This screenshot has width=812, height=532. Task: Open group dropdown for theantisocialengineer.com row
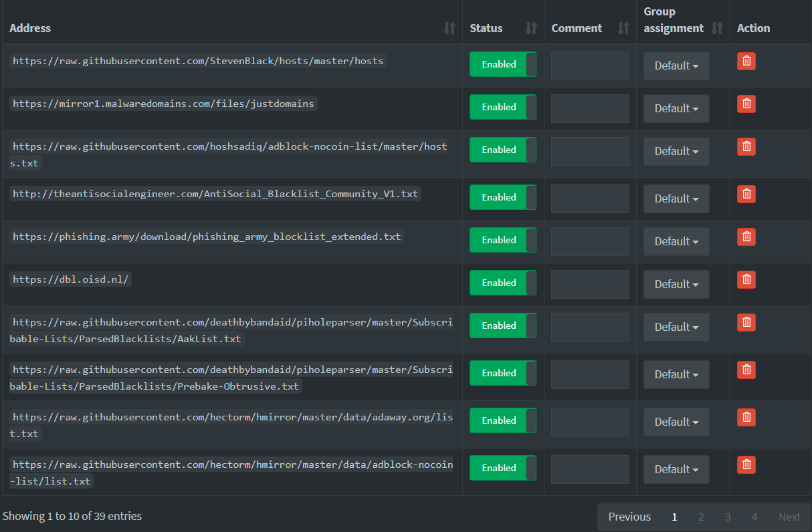(x=676, y=198)
